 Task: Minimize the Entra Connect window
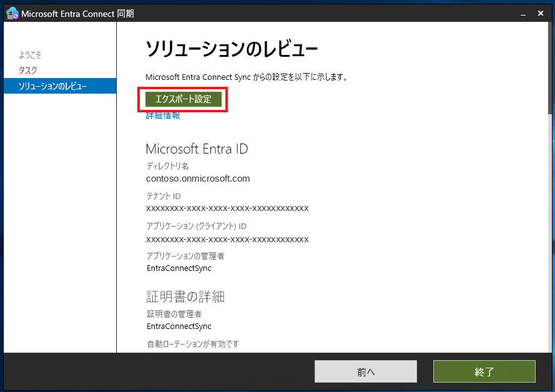click(523, 14)
